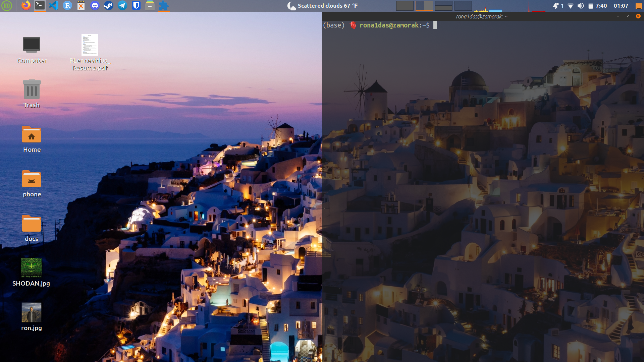
Task: Launch Steam from the panel
Action: pos(108,6)
